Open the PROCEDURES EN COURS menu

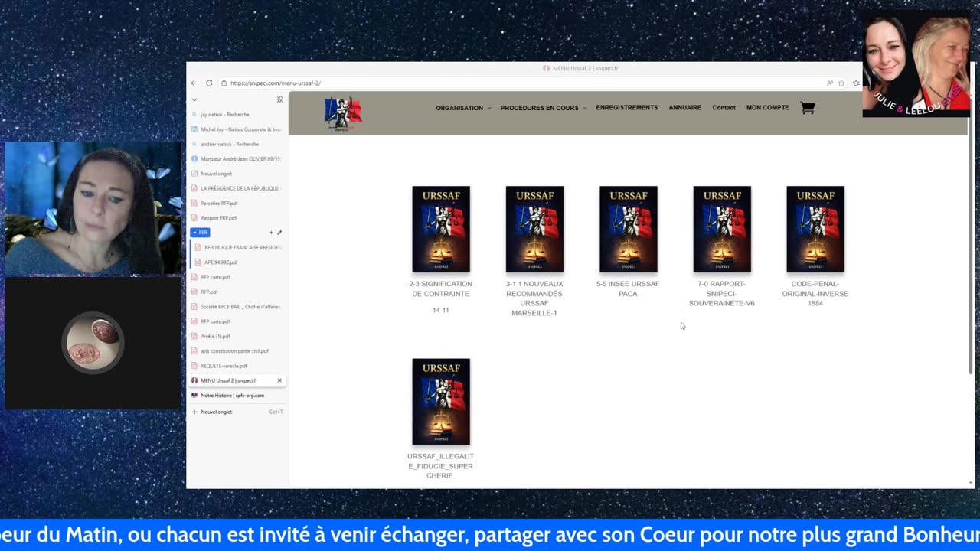pyautogui.click(x=539, y=108)
